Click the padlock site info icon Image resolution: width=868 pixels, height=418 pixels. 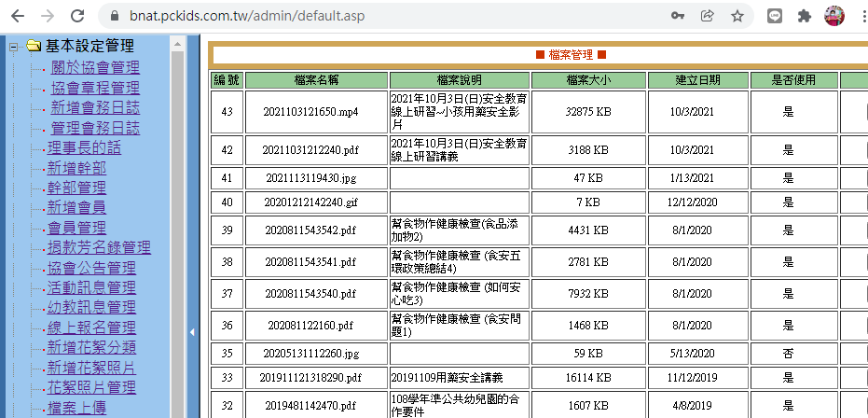pos(116,16)
